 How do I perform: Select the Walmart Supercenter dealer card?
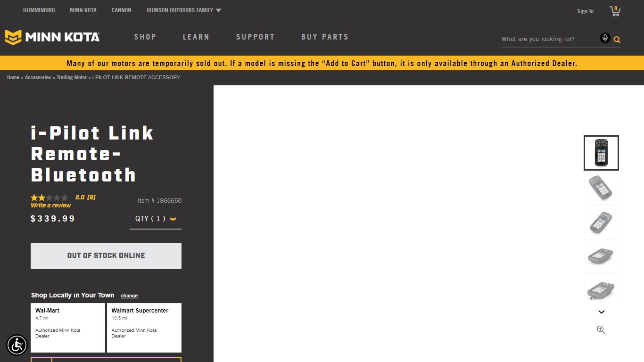point(144,328)
